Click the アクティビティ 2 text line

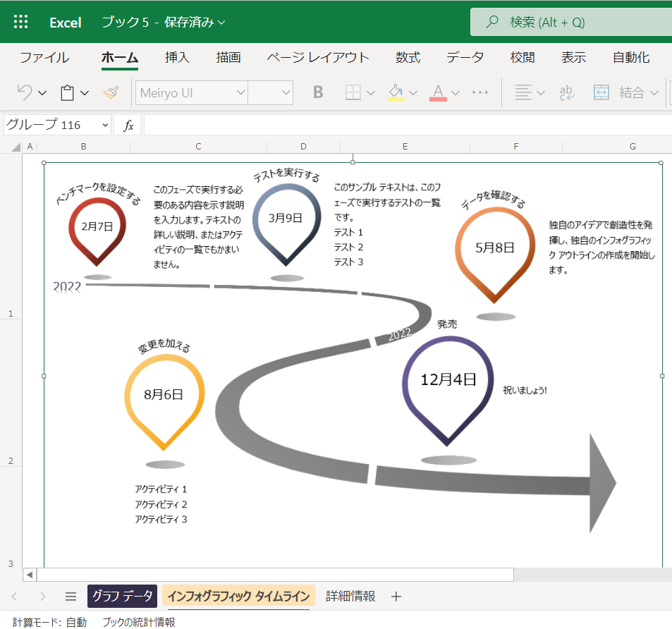tap(161, 504)
